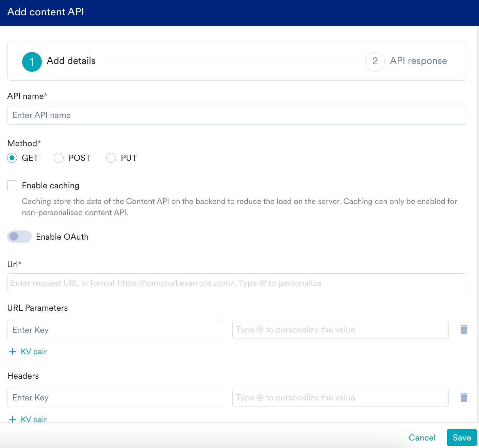
Task: Click the 'Url*' label
Action: [14, 264]
